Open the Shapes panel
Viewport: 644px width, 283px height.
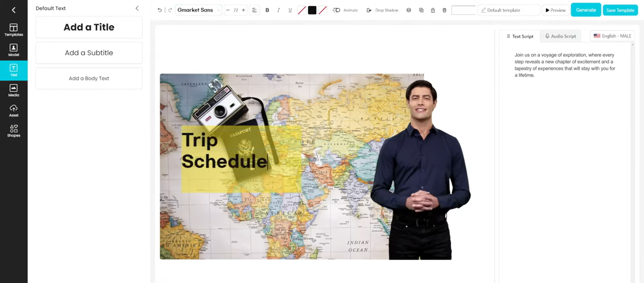14,131
